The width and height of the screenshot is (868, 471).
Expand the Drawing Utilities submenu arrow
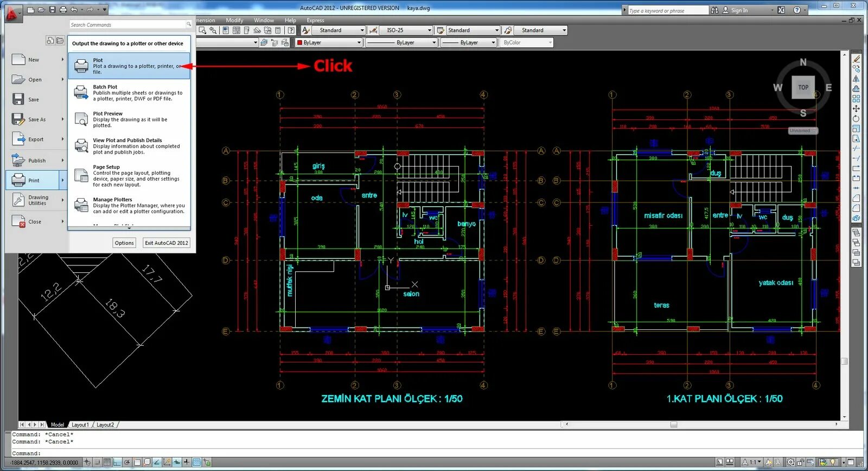(63, 200)
